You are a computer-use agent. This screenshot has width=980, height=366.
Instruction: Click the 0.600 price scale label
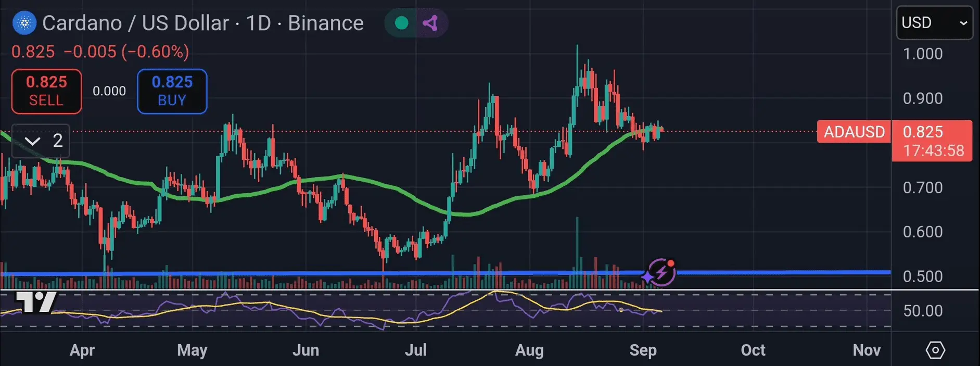pyautogui.click(x=923, y=232)
